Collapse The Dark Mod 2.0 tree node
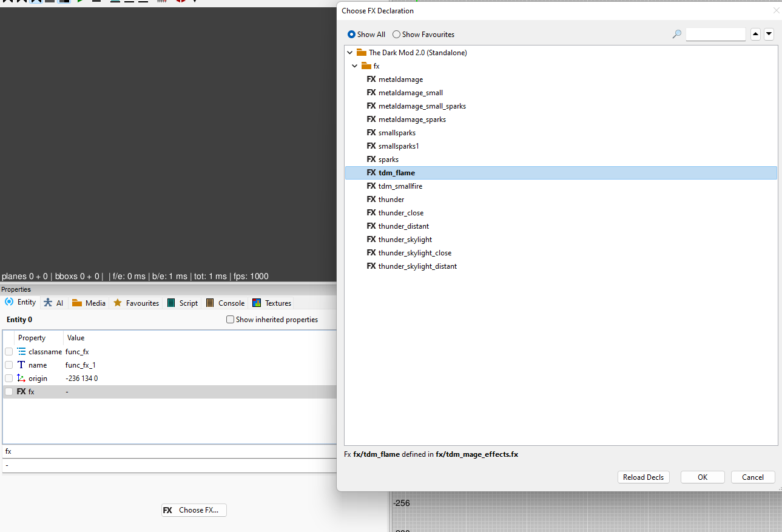The height and width of the screenshot is (532, 782). click(350, 53)
